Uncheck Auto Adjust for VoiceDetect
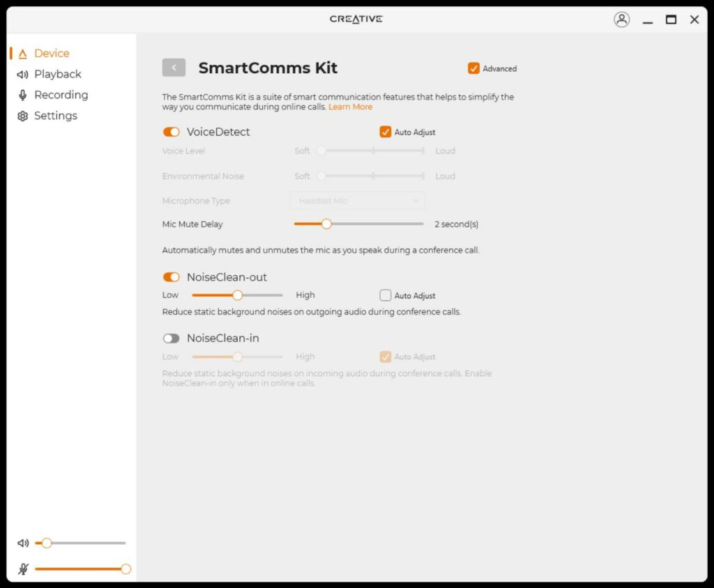 coord(386,132)
